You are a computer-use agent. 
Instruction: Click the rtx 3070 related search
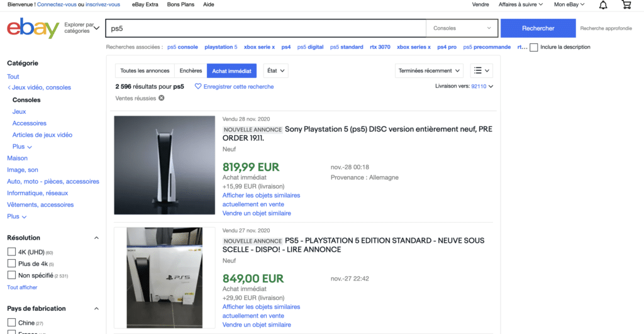380,47
